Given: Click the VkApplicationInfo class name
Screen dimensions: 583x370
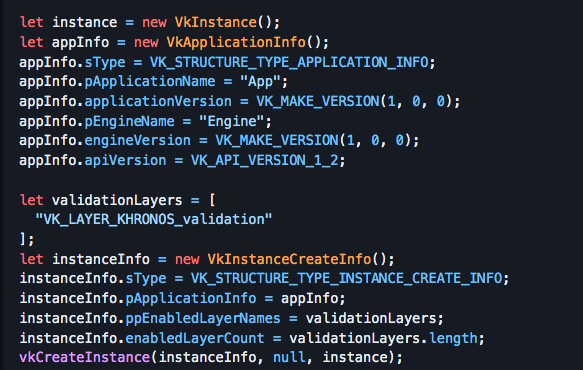Looking at the screenshot, I should (236, 42).
